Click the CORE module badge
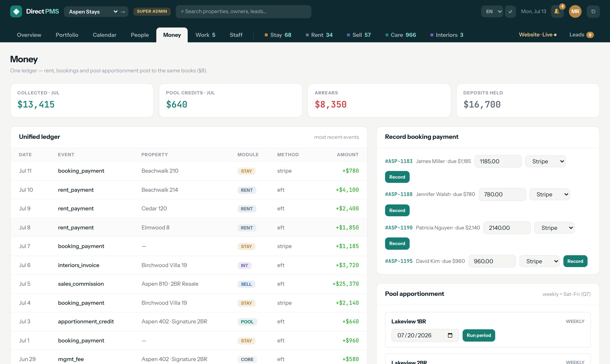This screenshot has height=364, width=610. pyautogui.click(x=247, y=360)
